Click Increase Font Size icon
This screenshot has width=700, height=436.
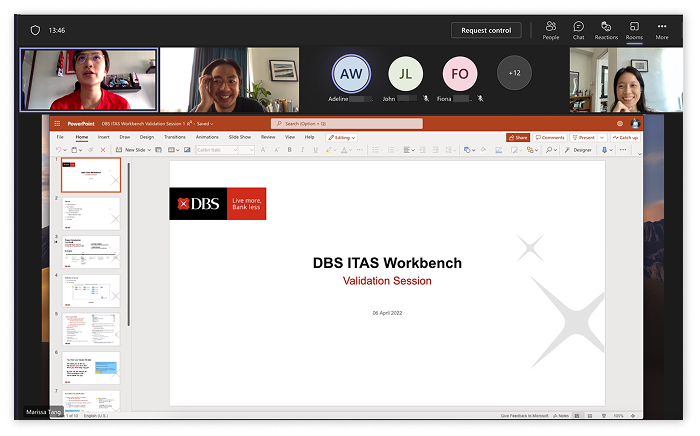coord(263,150)
